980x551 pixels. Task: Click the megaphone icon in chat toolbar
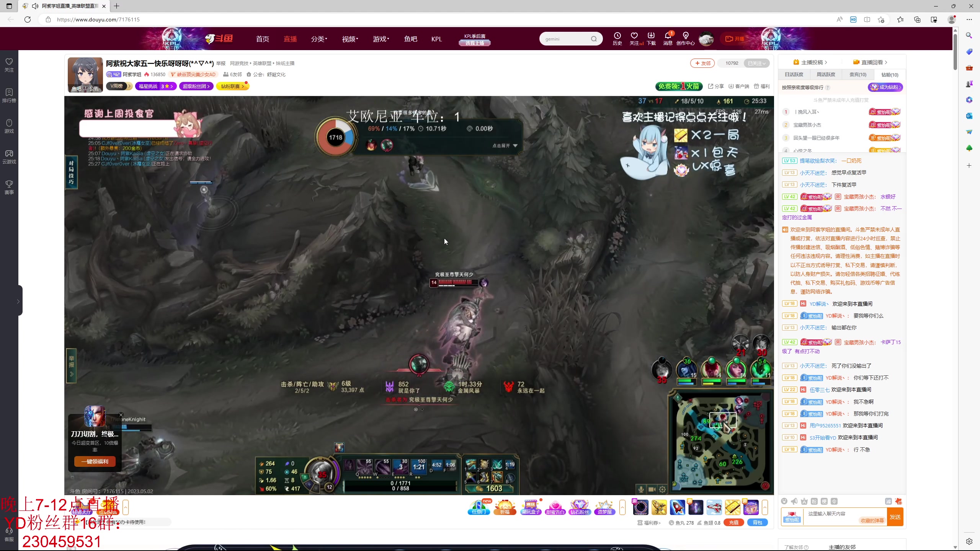[x=794, y=501]
